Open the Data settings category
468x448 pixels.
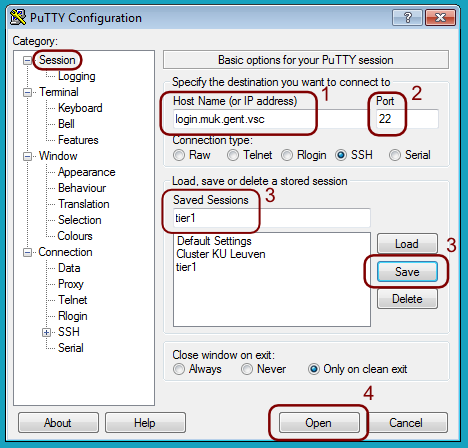tap(69, 268)
